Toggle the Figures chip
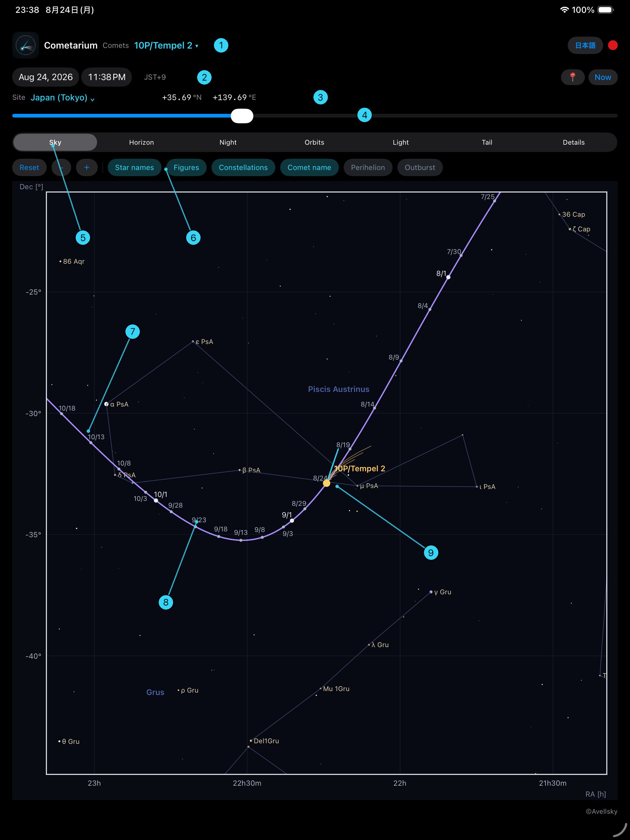This screenshot has width=630, height=840. (x=186, y=168)
